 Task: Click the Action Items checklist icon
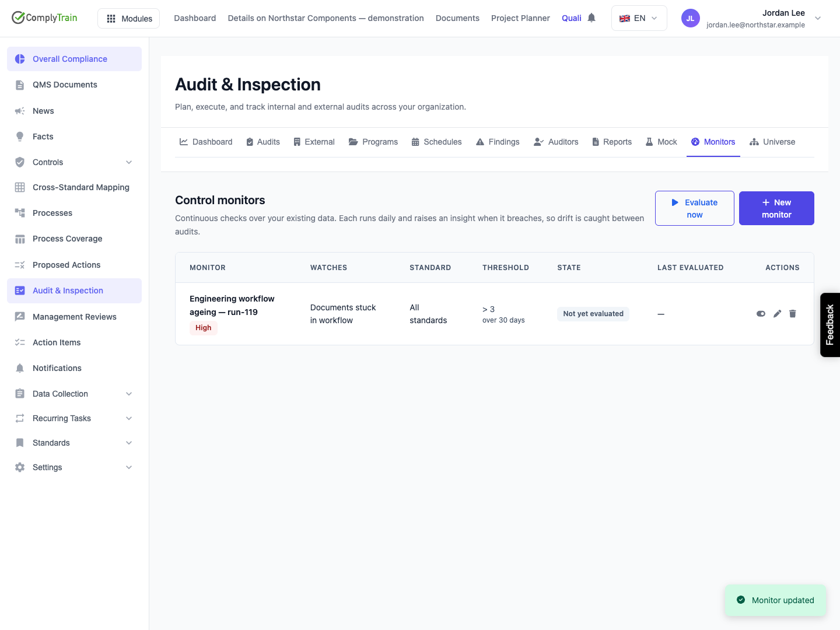(x=20, y=342)
